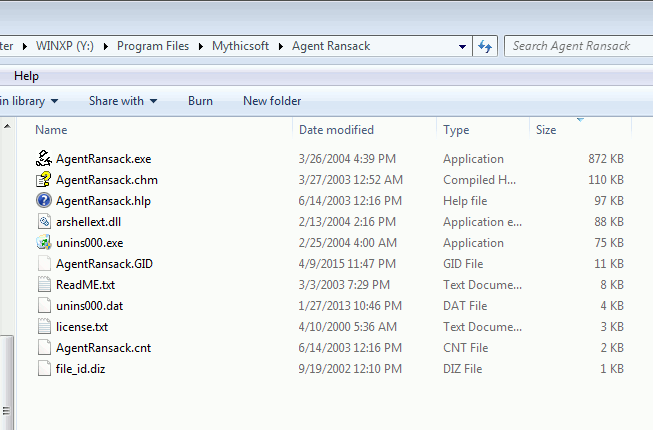Screen dimensions: 653x430
Task: Expand the arrow after Program Files
Action: (x=201, y=46)
